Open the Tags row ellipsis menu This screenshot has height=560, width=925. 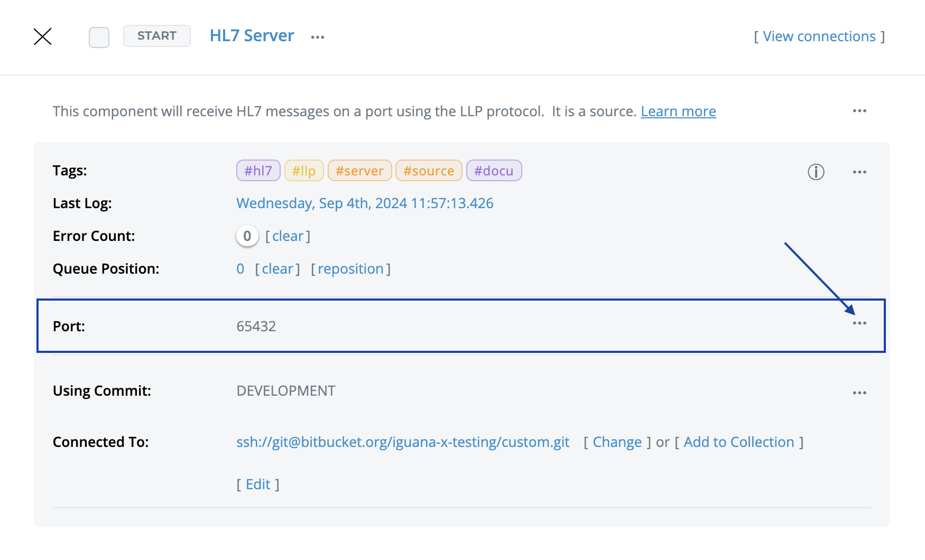tap(860, 172)
